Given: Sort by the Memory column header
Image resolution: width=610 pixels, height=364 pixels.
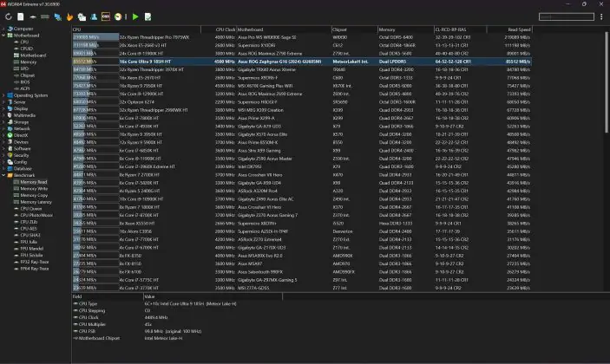Looking at the screenshot, I should 406,29.
